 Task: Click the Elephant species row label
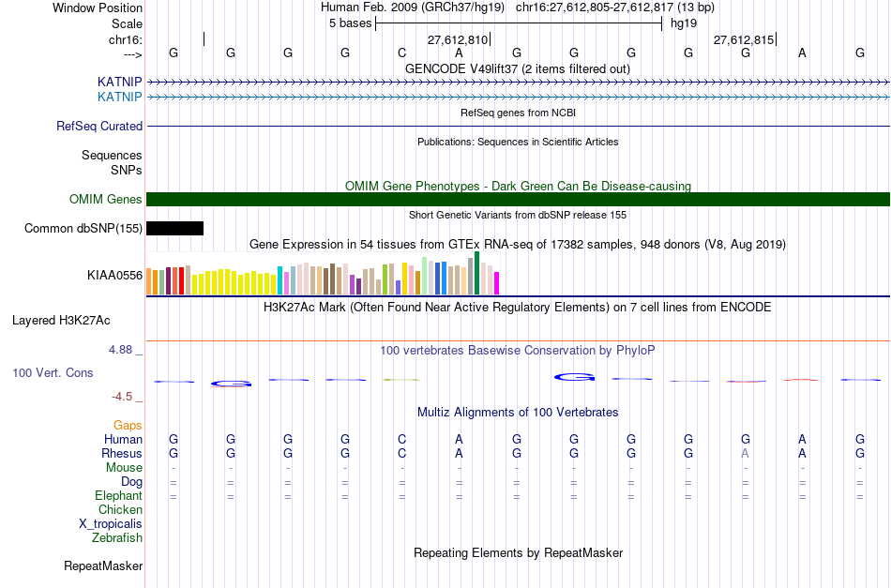[x=118, y=495]
